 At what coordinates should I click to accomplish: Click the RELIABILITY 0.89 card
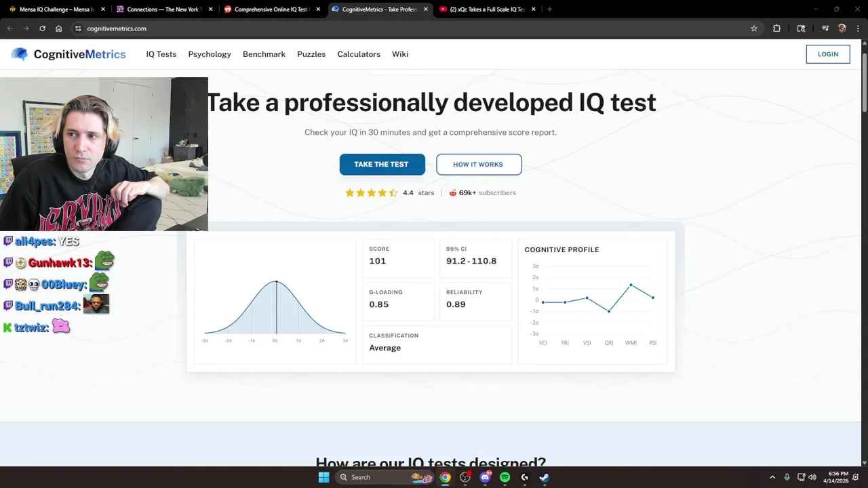click(475, 301)
